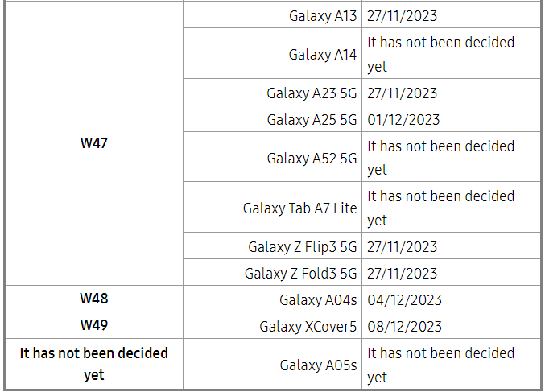Select bold undecided week cell in last row
Viewport: 545px width, 392px height.
(94, 364)
